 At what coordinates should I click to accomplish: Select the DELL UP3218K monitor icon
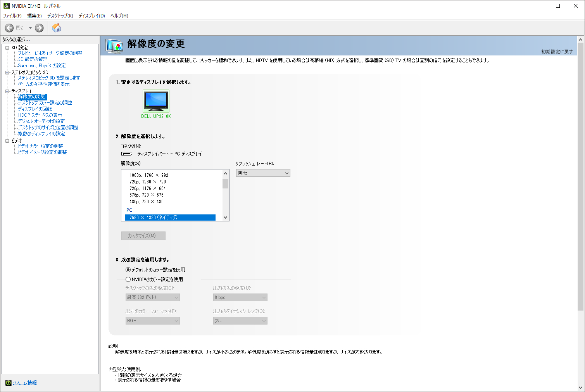tap(156, 101)
